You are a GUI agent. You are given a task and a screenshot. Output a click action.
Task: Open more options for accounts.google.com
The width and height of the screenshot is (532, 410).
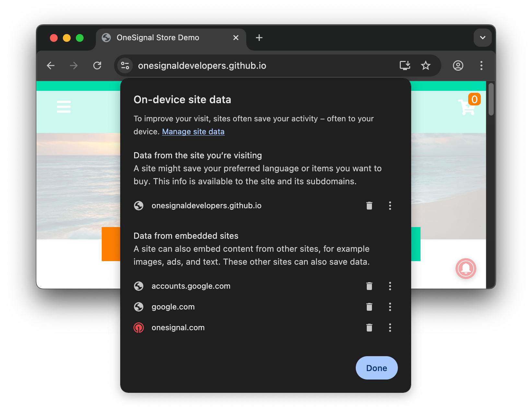pyautogui.click(x=390, y=286)
